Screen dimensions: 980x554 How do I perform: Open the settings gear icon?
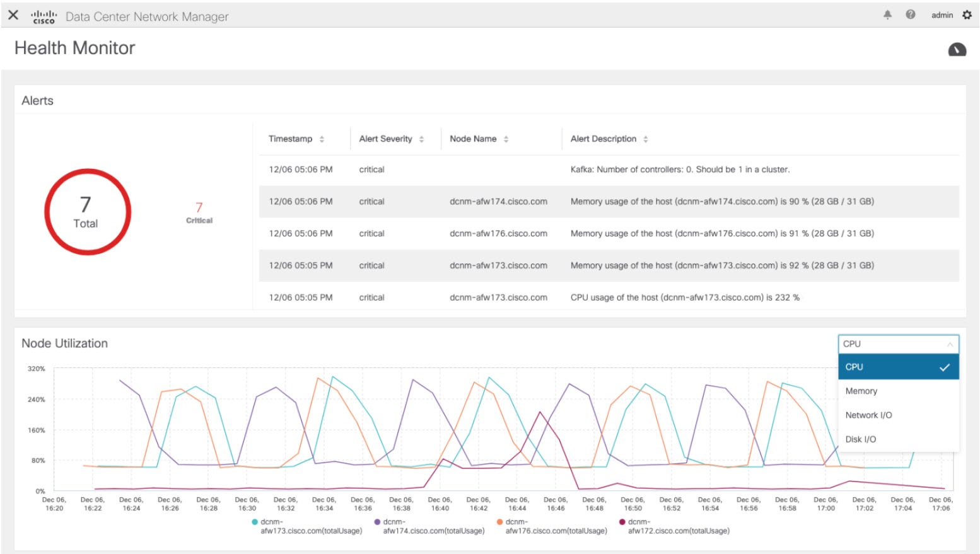[966, 14]
